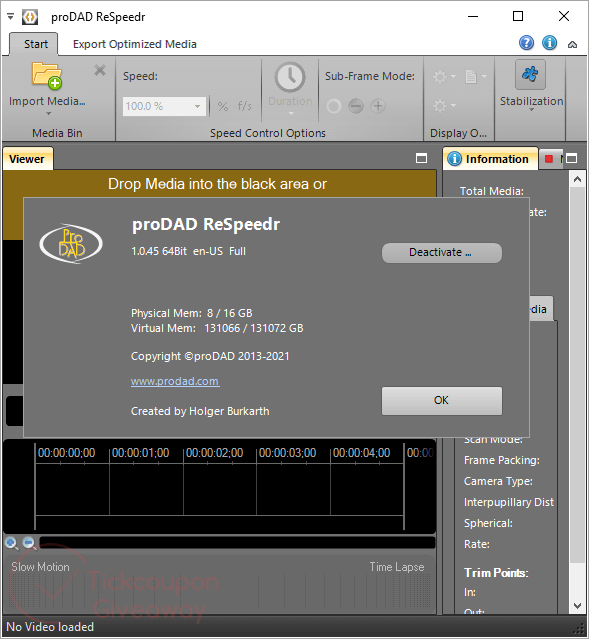Switch to the Start ribbon tab
This screenshot has width=589, height=639.
coord(36,44)
